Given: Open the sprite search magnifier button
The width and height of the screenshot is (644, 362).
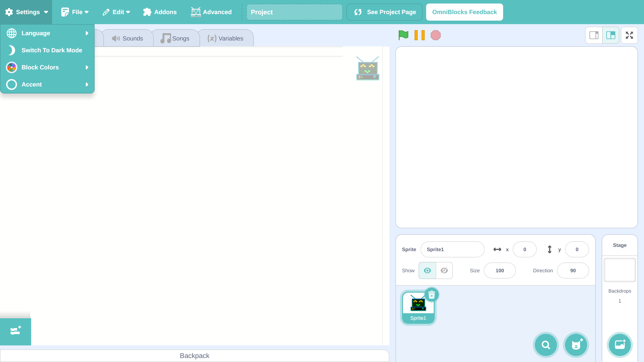Looking at the screenshot, I should [x=546, y=345].
